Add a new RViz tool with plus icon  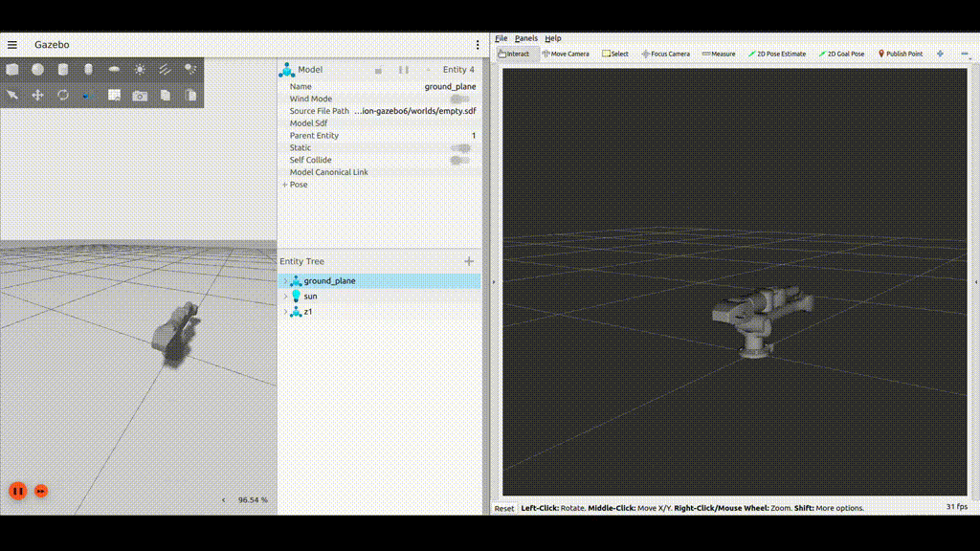click(x=940, y=54)
